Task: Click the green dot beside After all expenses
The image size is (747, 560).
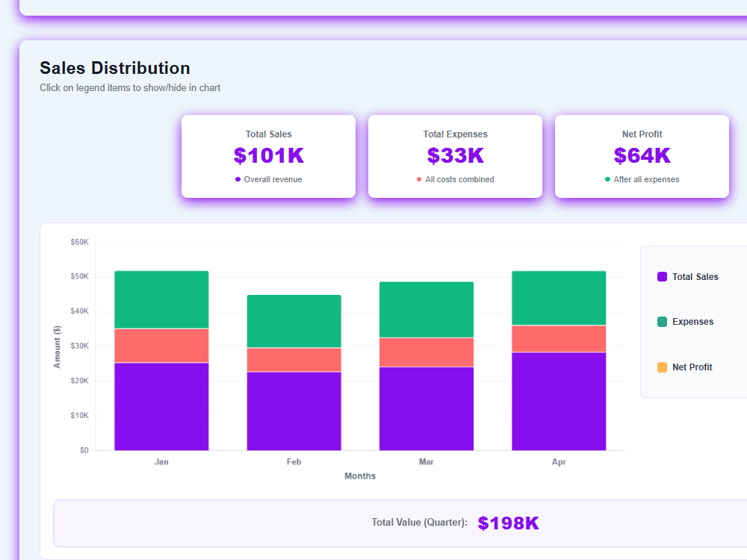Action: [607, 179]
